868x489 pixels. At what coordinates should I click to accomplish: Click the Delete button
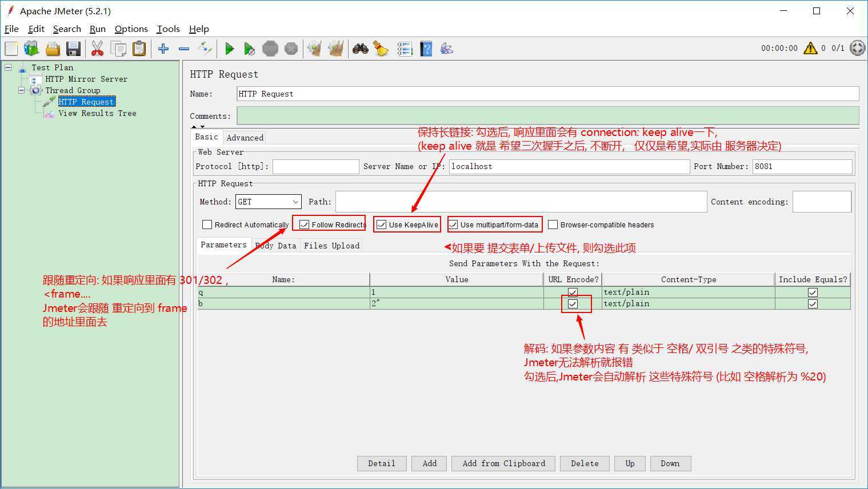pos(585,463)
